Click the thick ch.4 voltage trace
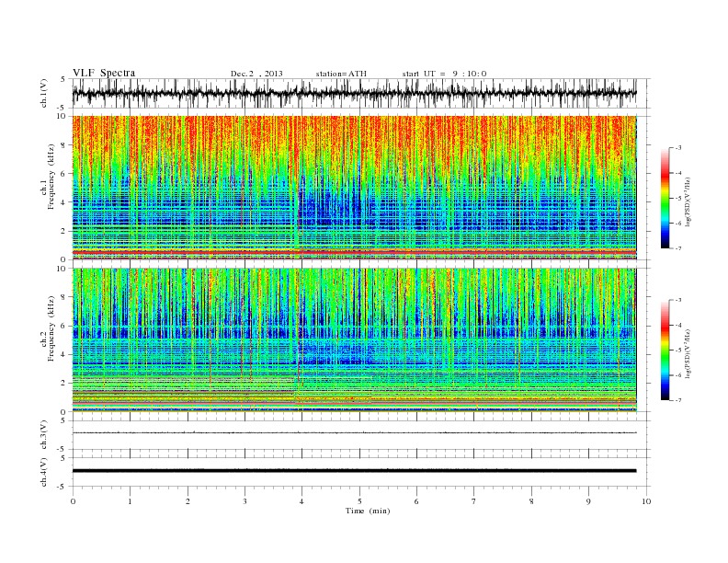728x563 pixels. [x=354, y=471]
